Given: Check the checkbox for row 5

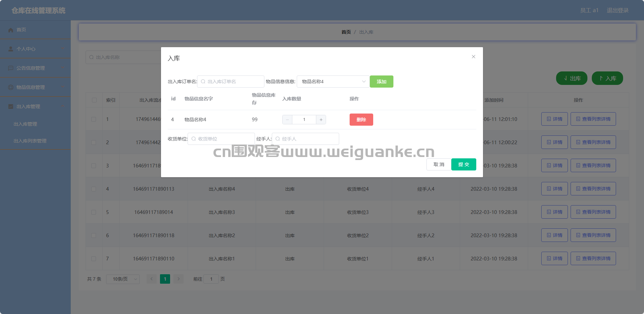Looking at the screenshot, I should tap(94, 212).
